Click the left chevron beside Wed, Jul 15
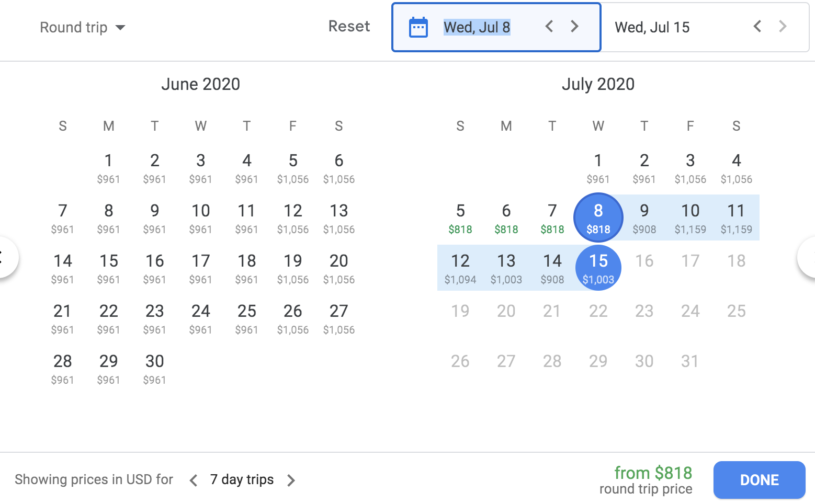The height and width of the screenshot is (504, 815). (x=757, y=26)
